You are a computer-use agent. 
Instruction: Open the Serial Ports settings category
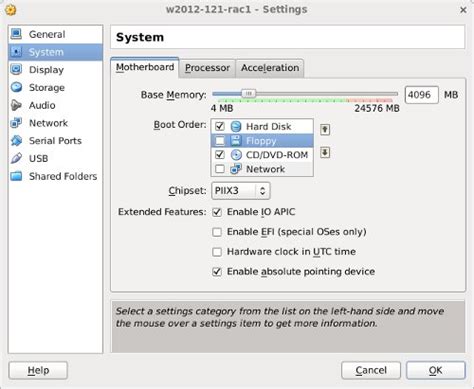[x=55, y=140]
